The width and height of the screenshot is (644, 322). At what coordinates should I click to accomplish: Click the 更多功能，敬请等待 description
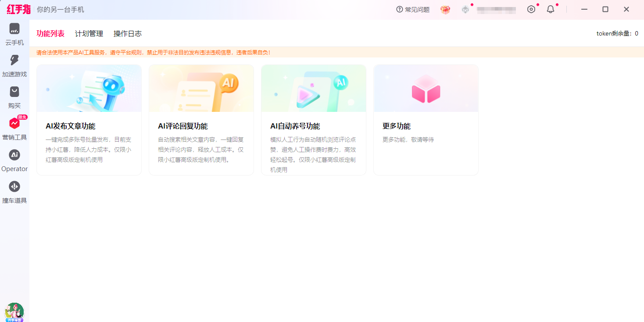click(x=408, y=140)
